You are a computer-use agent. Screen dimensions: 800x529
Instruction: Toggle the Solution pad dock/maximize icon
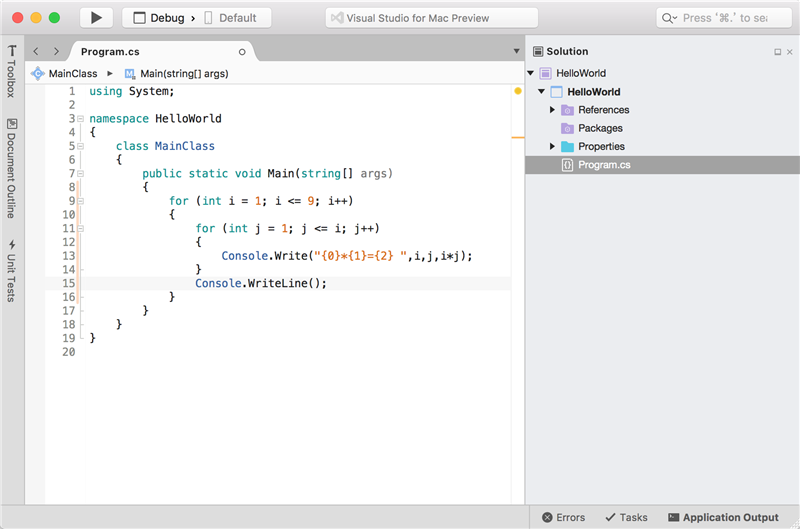pos(778,52)
